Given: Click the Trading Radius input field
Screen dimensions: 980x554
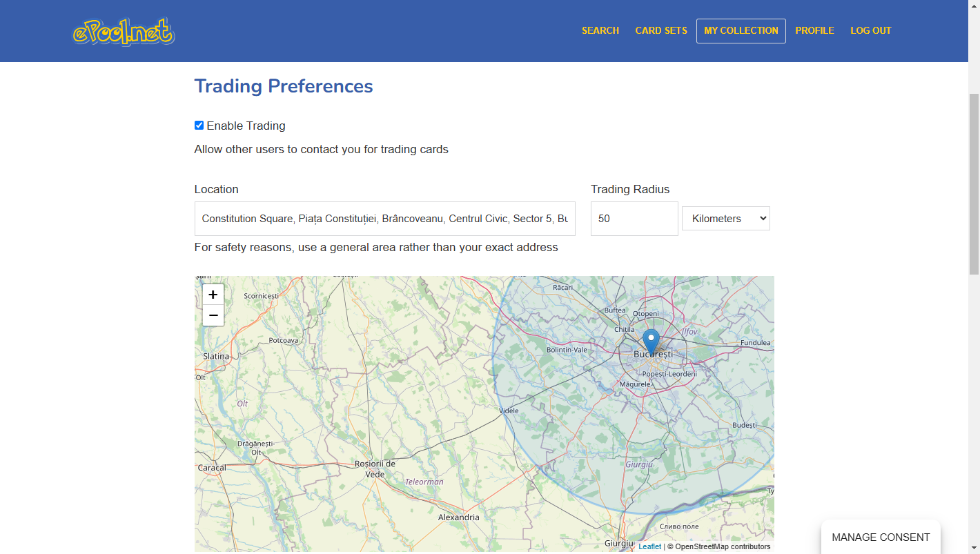Looking at the screenshot, I should pyautogui.click(x=634, y=219).
